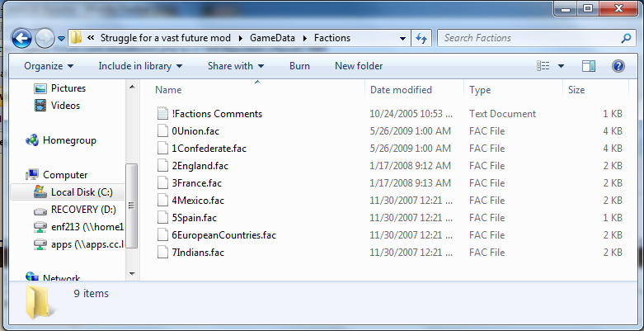Click the New folder button

pos(359,66)
